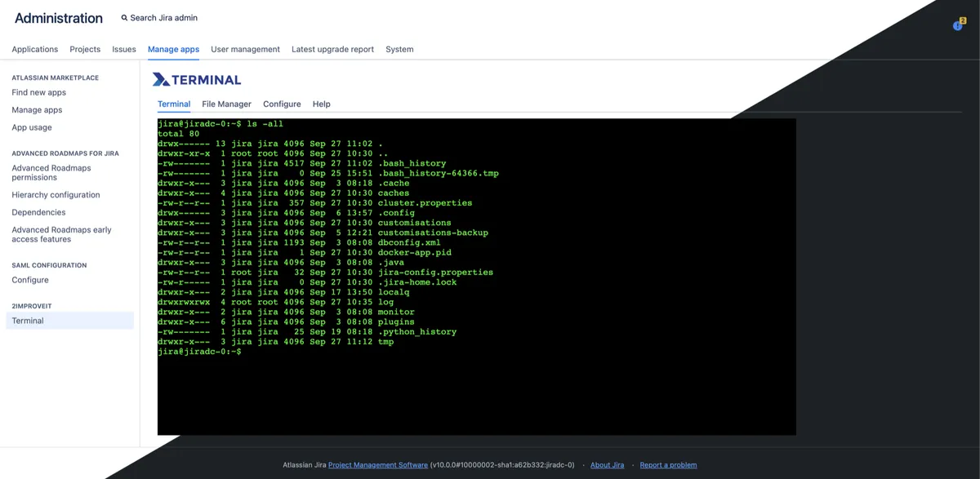The image size is (980, 479).
Task: Open Configure under SAML Configuration
Action: point(30,280)
